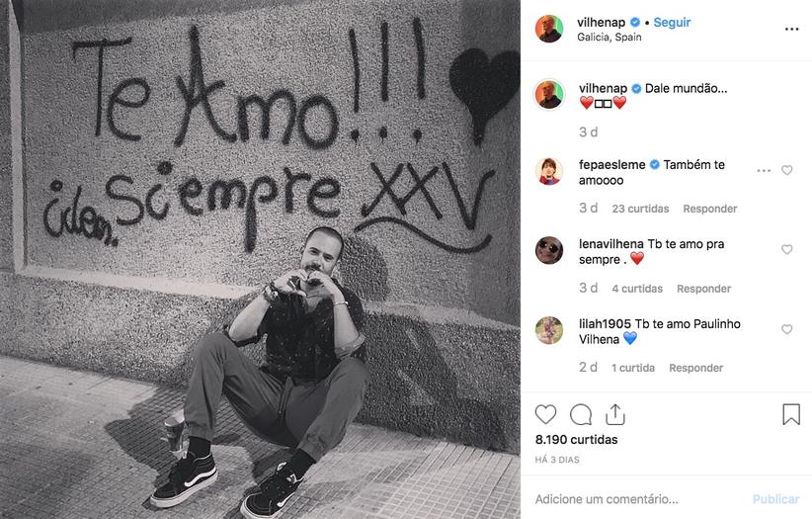The height and width of the screenshot is (519, 812).
Task: Reply to lenavilhena's comment
Action: (x=703, y=289)
